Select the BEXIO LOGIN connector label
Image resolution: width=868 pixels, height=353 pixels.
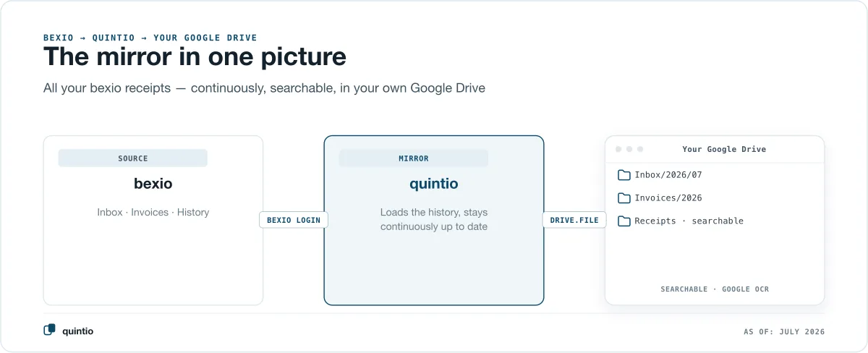(x=294, y=220)
